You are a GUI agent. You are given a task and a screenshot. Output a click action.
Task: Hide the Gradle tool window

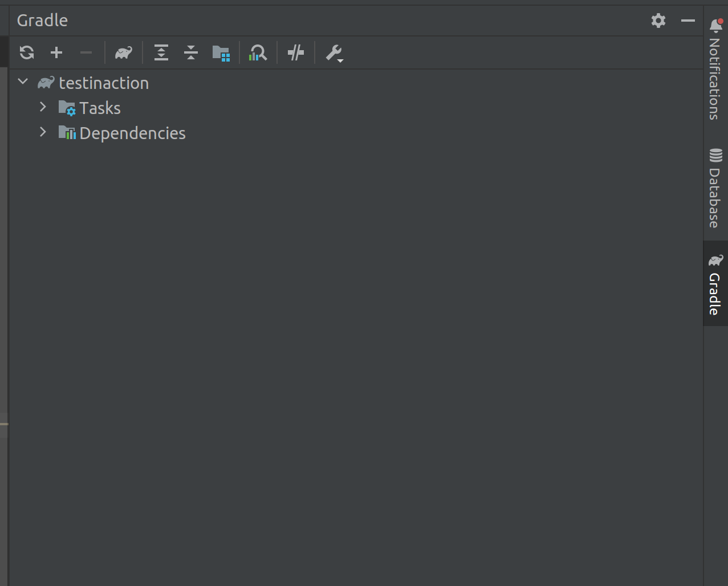688,21
